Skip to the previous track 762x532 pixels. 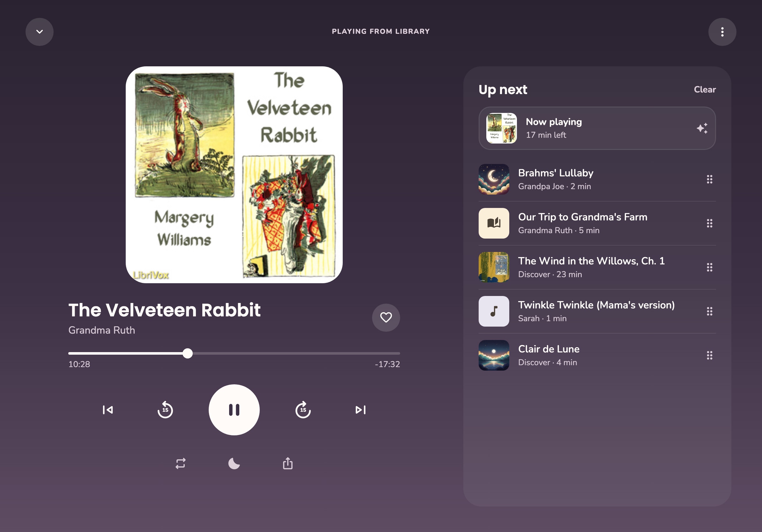coord(108,410)
